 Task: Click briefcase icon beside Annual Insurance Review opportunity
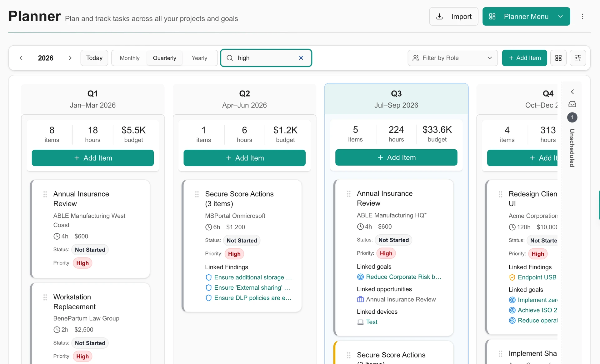point(360,299)
